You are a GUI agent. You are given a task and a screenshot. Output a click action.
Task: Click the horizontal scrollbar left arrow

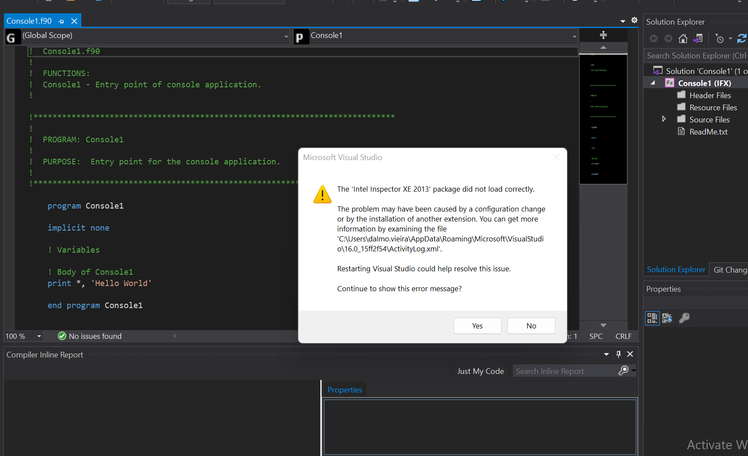[175, 336]
